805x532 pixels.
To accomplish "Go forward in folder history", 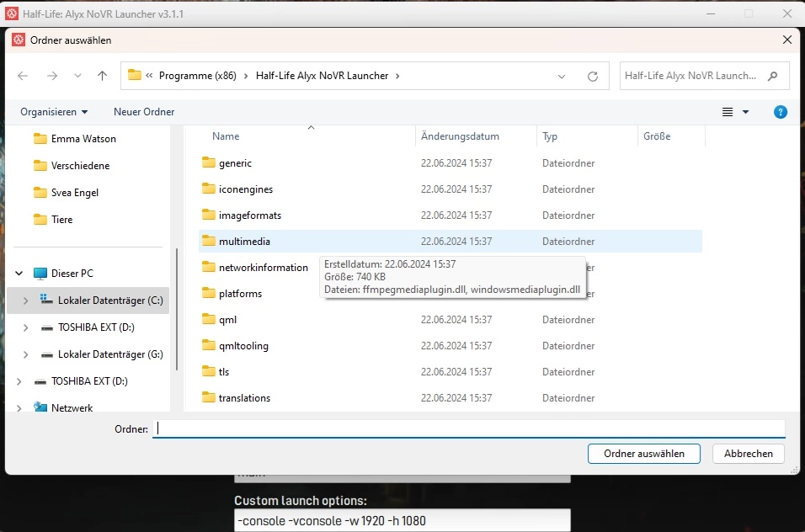I will tap(52, 76).
